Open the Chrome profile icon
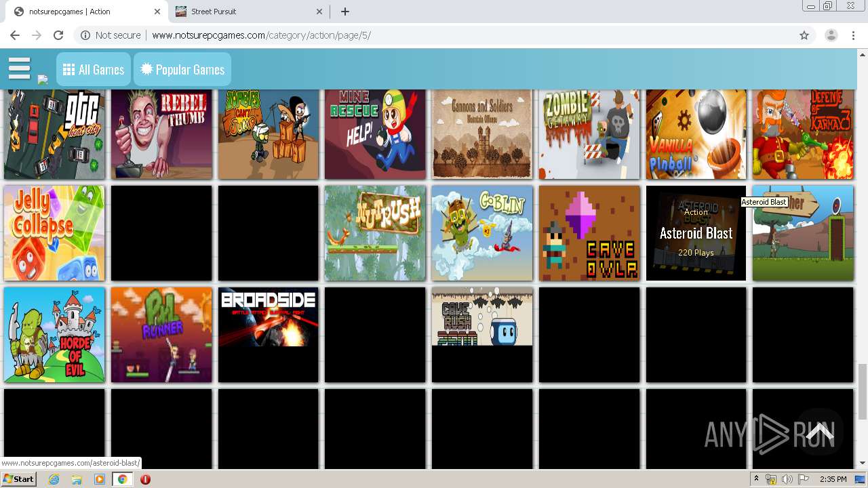The width and height of the screenshot is (868, 488). coord(831,35)
